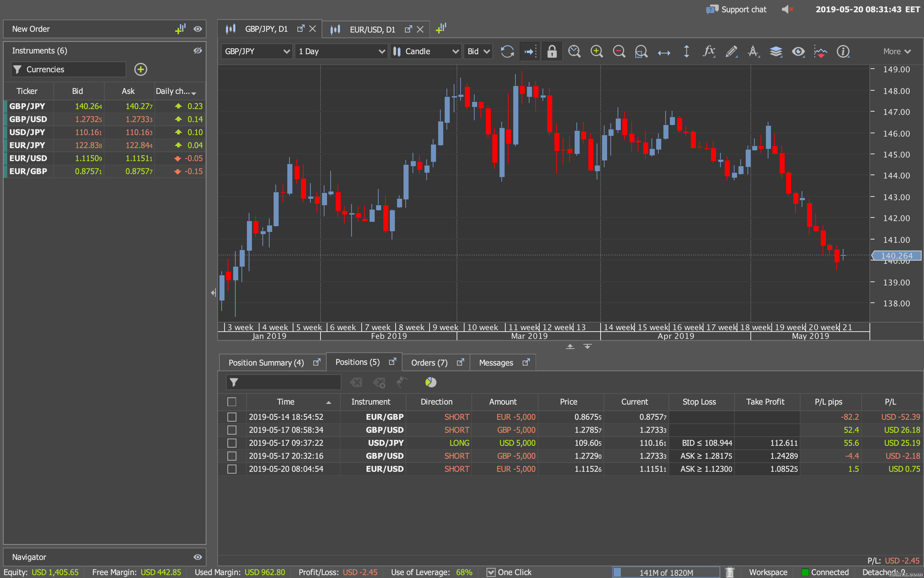
Task: Detach the Orders panel
Action: pos(461,362)
